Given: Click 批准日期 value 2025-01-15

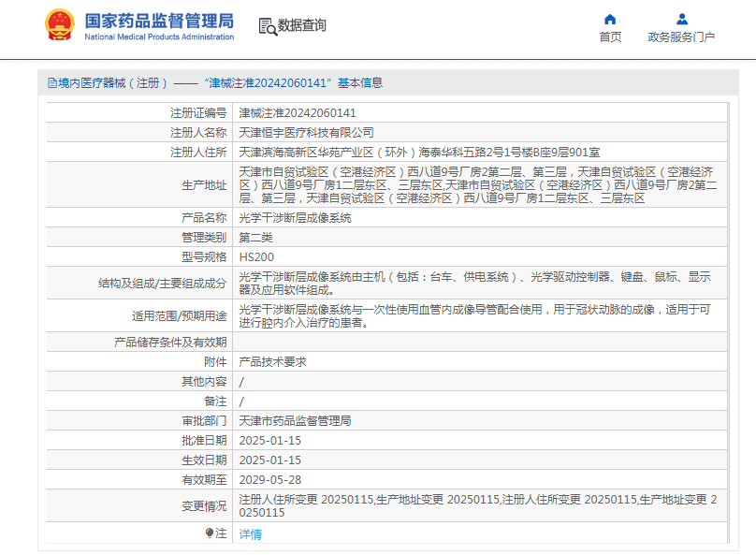Looking at the screenshot, I should point(270,440).
